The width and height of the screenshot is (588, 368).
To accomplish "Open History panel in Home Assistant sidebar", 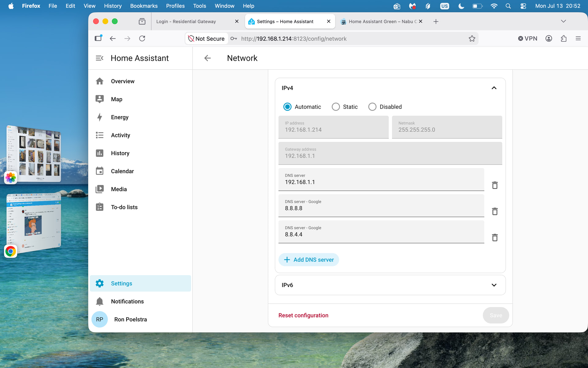I will click(x=140, y=153).
